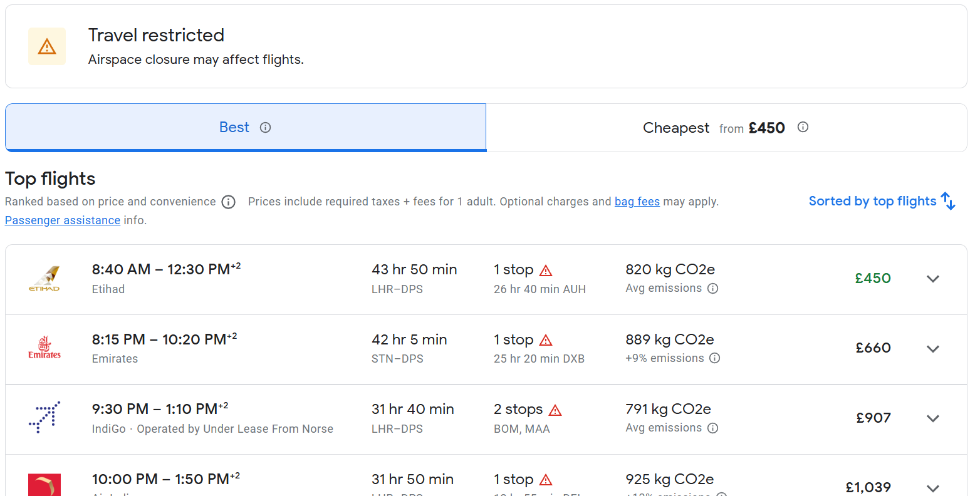Click the red warning icon on Etihad's 1 stop
Screen dimensions: 980x496
click(x=546, y=271)
